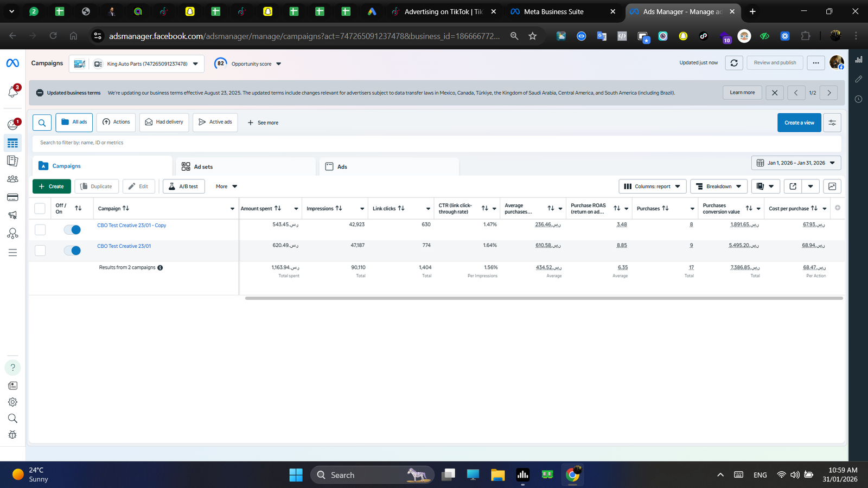Viewport: 868px width, 488px height.
Task: Open view settings sliders icon
Action: coord(832,123)
